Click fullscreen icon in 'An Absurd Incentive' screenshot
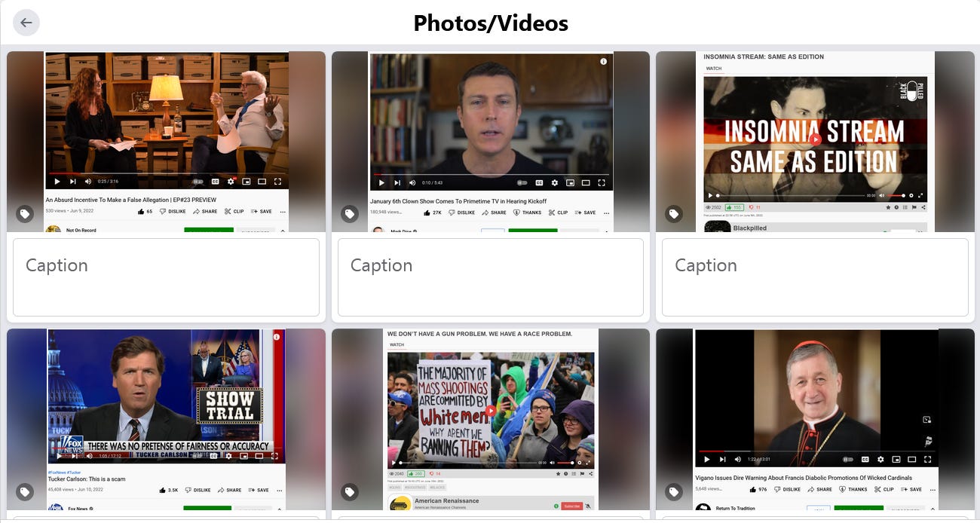 click(277, 182)
